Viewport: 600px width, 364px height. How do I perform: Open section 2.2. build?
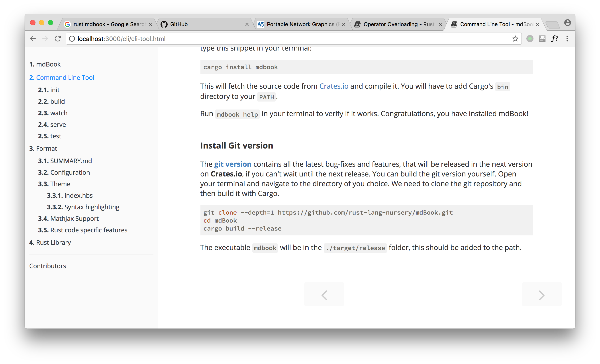pos(51,101)
